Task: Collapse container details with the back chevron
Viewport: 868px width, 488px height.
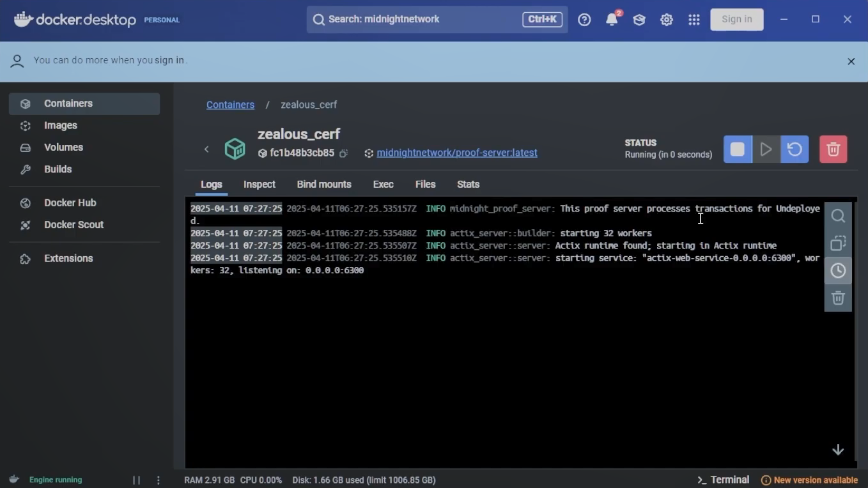Action: click(x=206, y=149)
